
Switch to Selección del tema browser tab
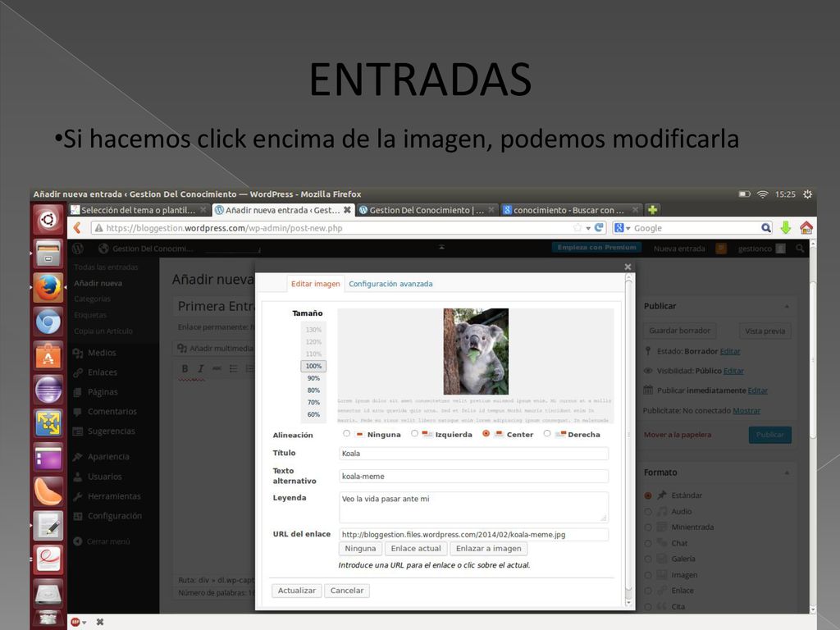tap(139, 210)
